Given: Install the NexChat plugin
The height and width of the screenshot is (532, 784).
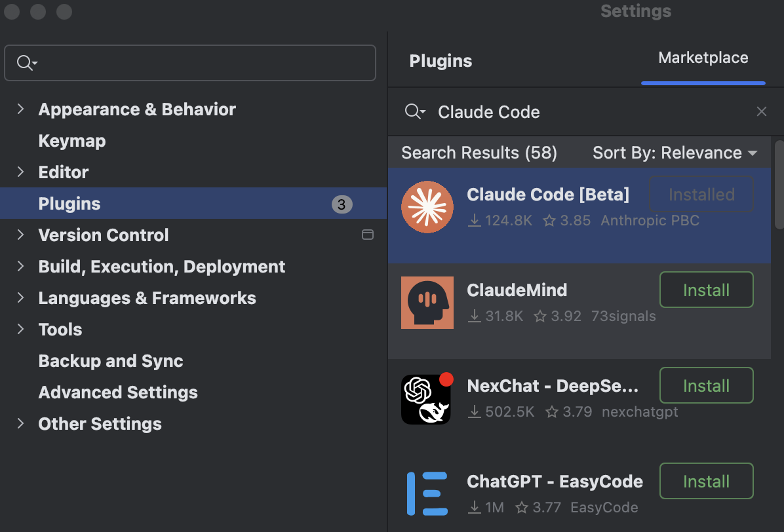Looking at the screenshot, I should pos(706,385).
